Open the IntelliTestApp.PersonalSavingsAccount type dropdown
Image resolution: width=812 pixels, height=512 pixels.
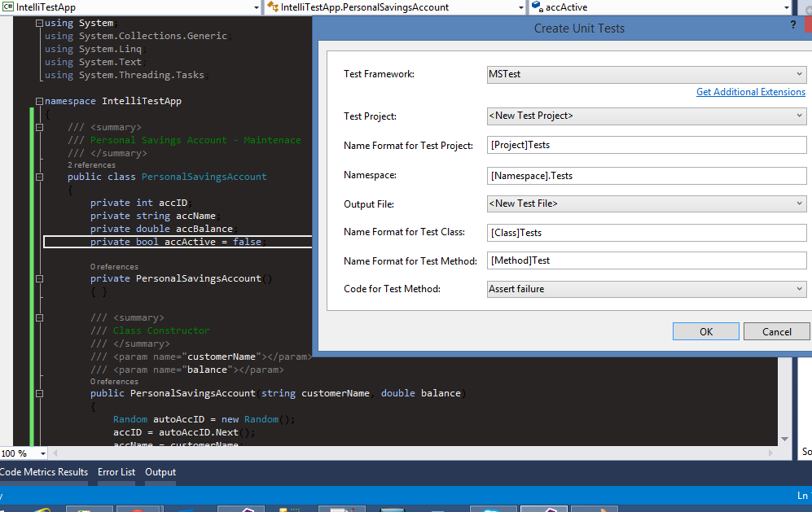coord(521,7)
